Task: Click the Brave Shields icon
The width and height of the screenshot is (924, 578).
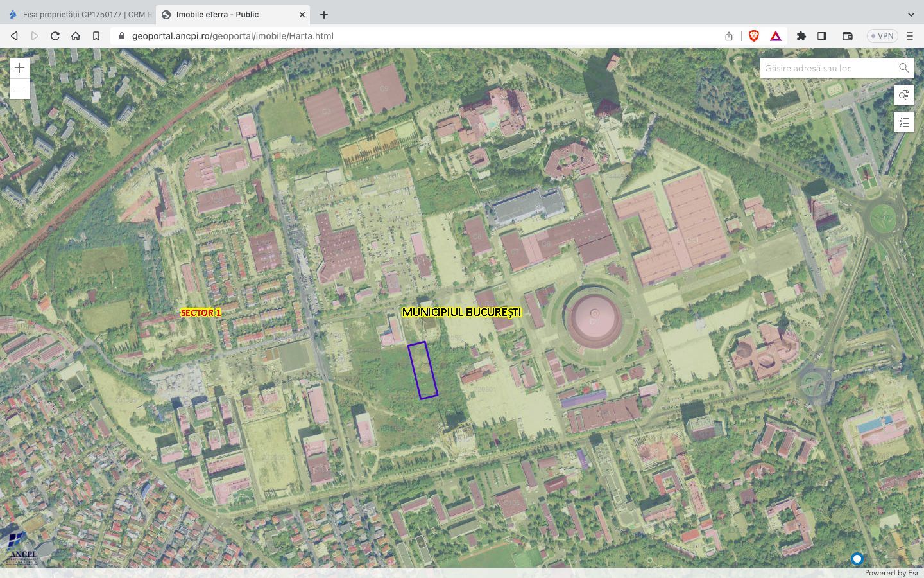Action: point(753,36)
